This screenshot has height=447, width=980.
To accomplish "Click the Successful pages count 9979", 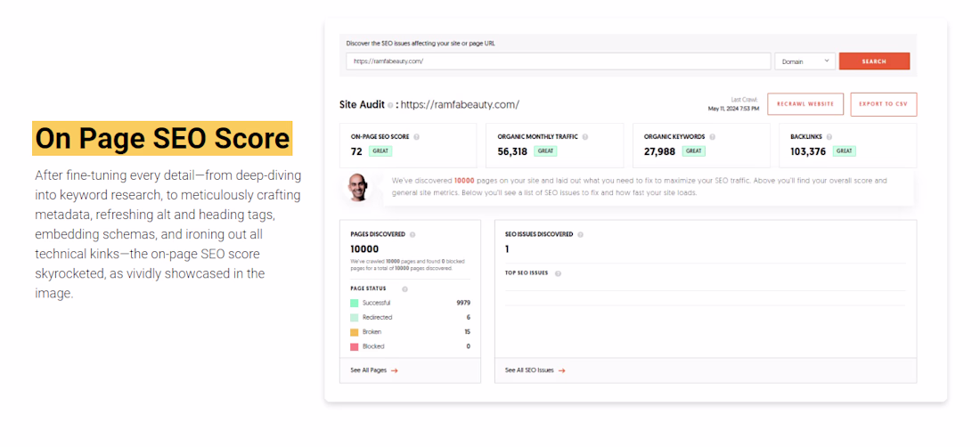I will pyautogui.click(x=463, y=303).
